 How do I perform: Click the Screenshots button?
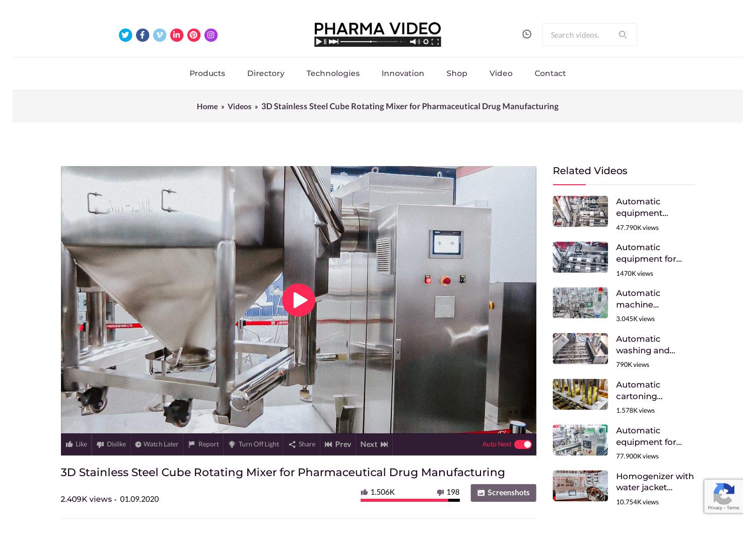[503, 493]
